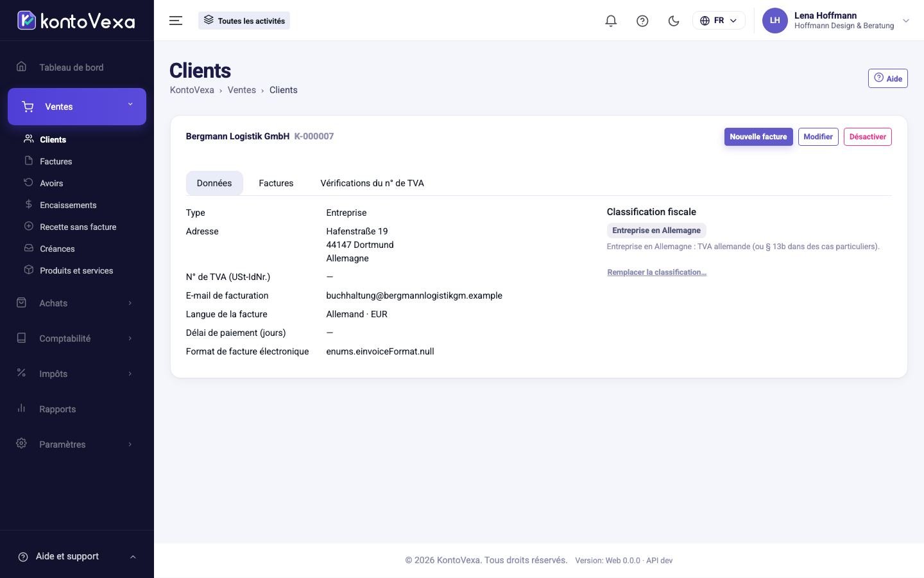Click Remplacer la classification link
The width and height of the screenshot is (924, 578).
click(x=656, y=272)
